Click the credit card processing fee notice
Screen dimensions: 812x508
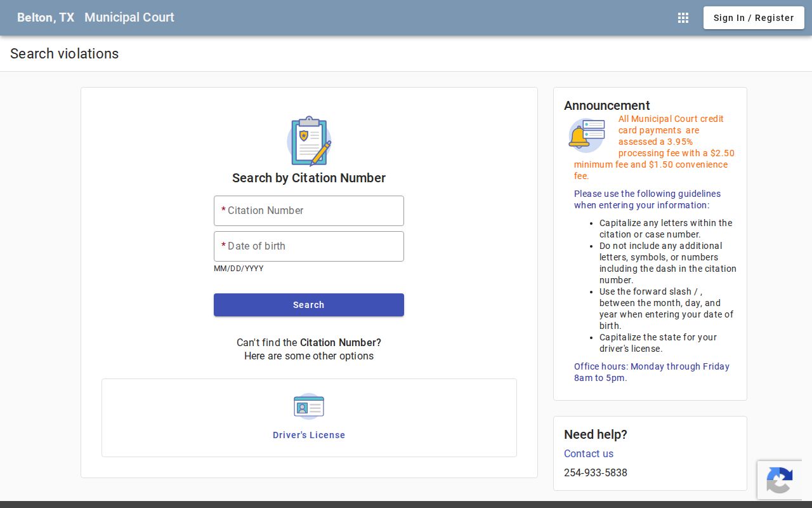654,147
